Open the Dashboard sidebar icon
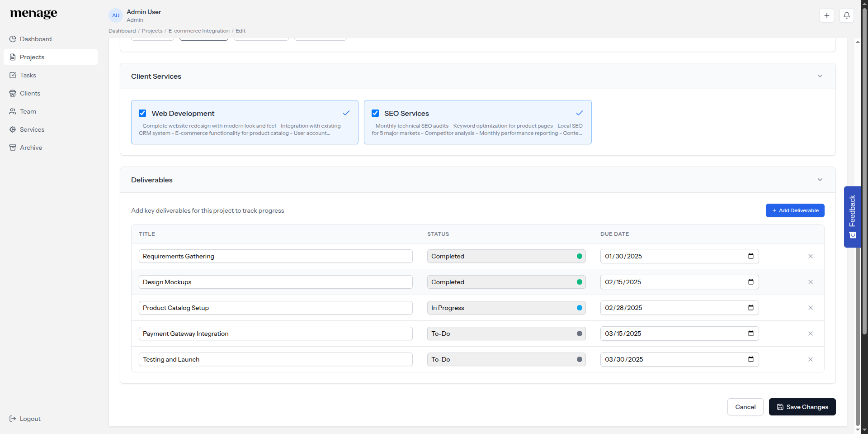Viewport: 868px width, 434px height. click(x=13, y=39)
